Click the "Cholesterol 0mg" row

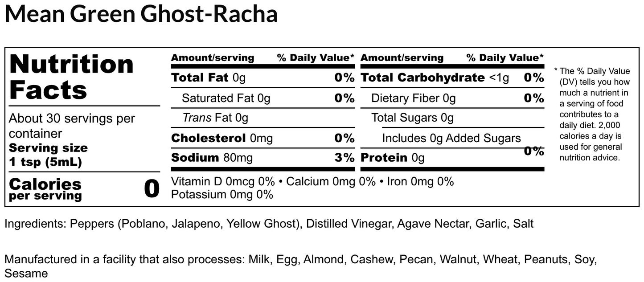pyautogui.click(x=222, y=138)
